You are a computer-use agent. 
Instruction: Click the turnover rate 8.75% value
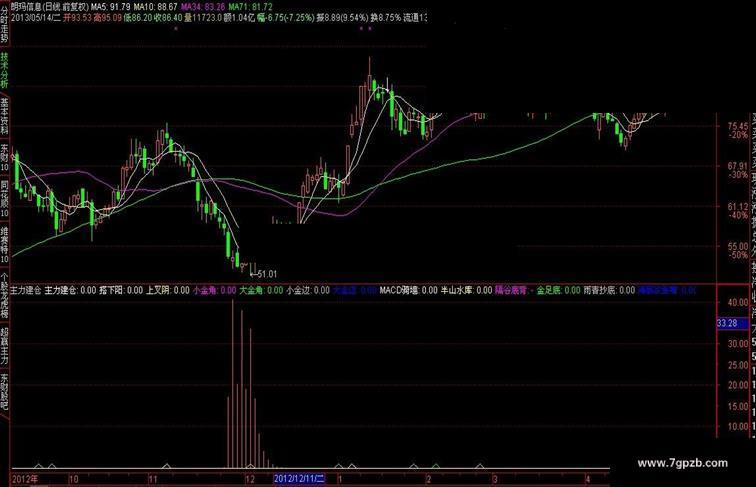(x=389, y=18)
